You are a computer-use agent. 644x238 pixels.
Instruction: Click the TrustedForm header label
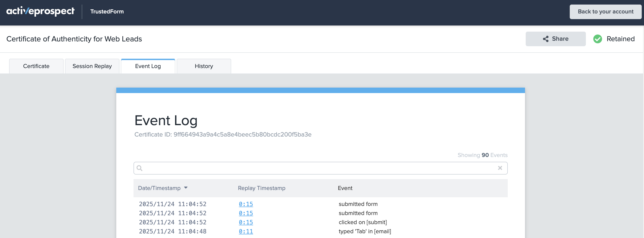[107, 12]
